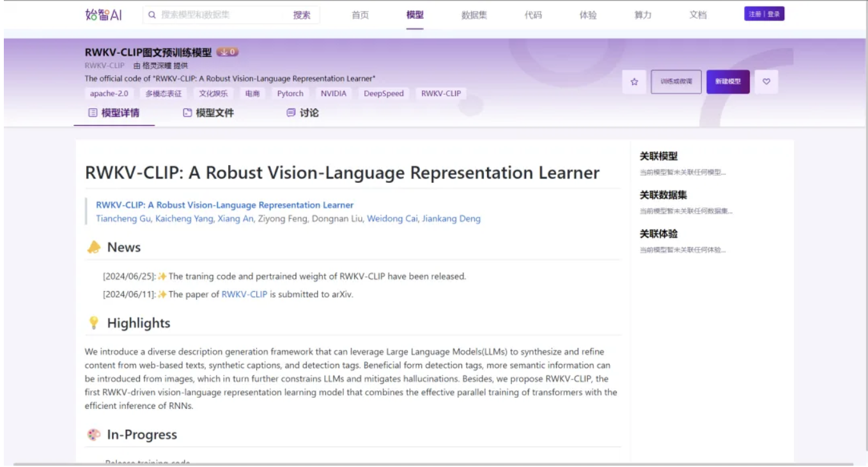Open 数据集 in the top navigation
This screenshot has height=467, width=868.
point(474,15)
